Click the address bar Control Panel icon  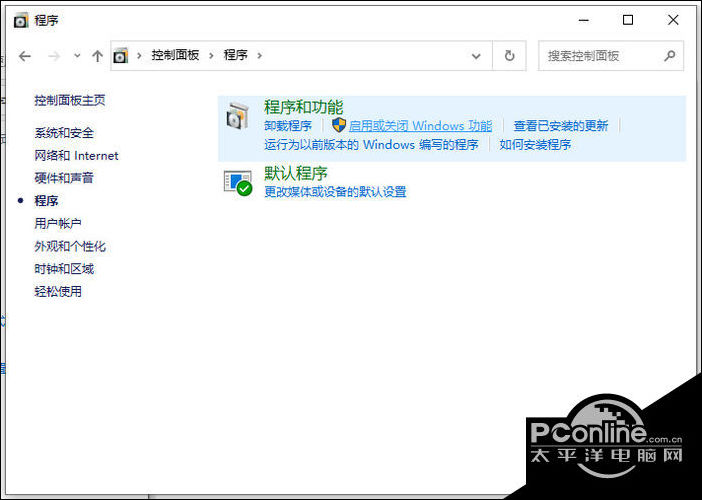[x=121, y=56]
